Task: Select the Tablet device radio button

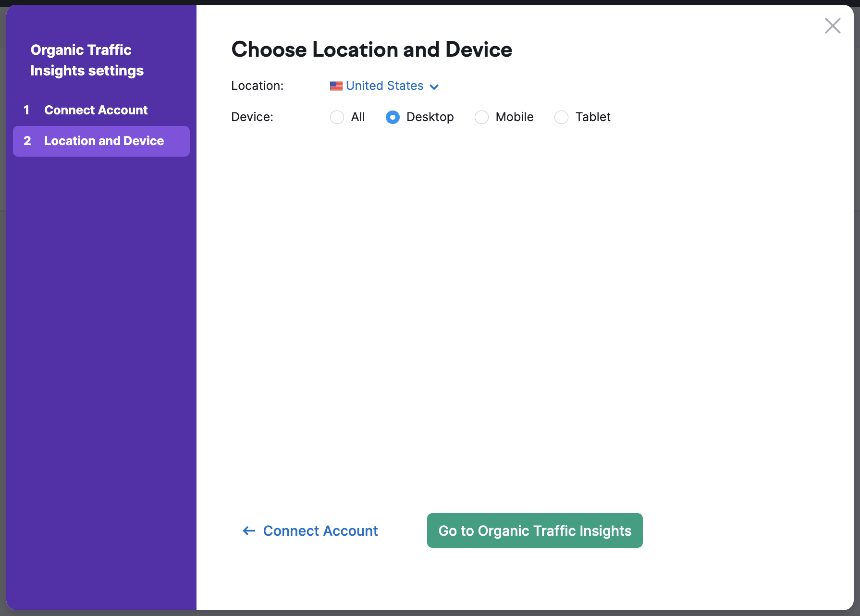Action: pyautogui.click(x=561, y=117)
